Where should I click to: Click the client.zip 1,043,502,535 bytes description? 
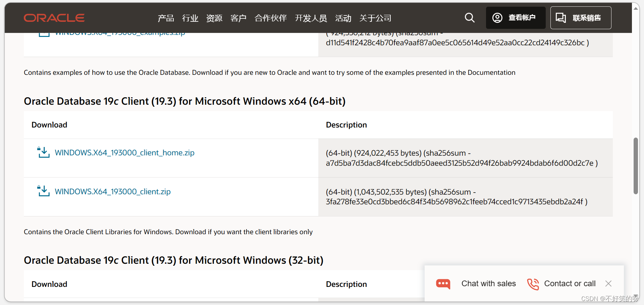pos(457,197)
